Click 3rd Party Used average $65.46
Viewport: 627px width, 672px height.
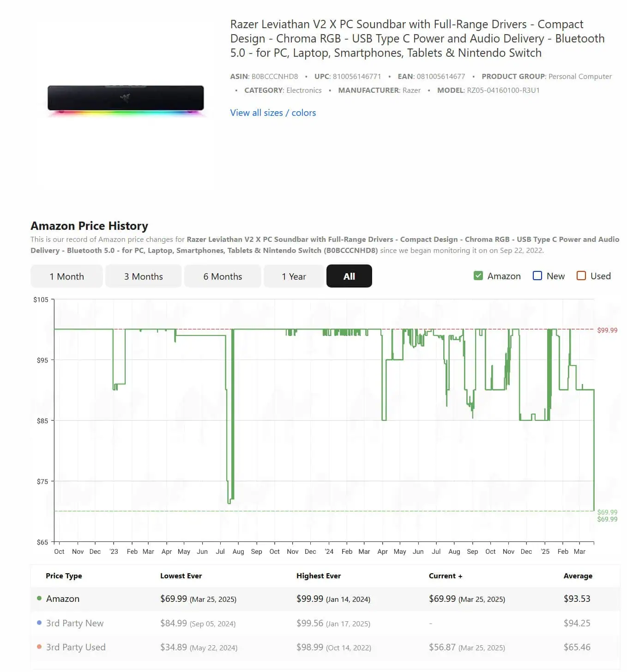pyautogui.click(x=577, y=647)
